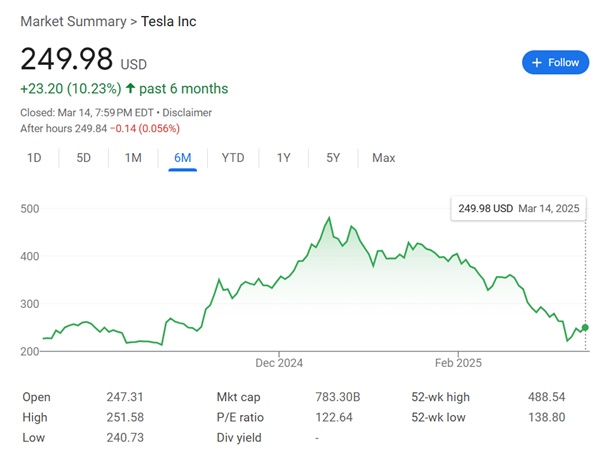Click the chart peak near 480
This screenshot has width=600, height=453.
tap(329, 217)
